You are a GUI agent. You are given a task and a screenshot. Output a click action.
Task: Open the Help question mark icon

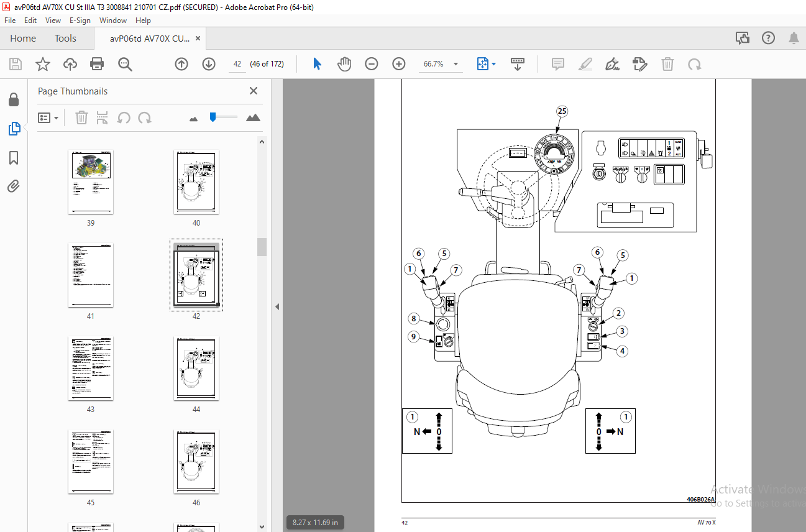point(768,39)
